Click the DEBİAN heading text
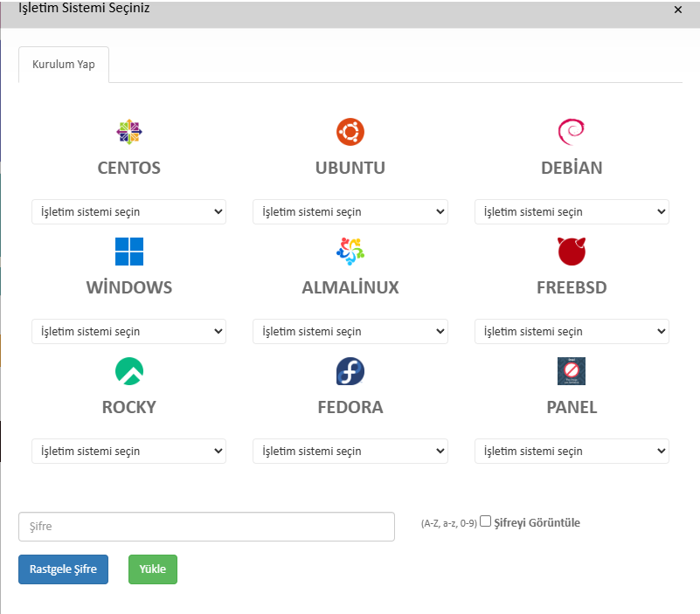 (x=572, y=167)
